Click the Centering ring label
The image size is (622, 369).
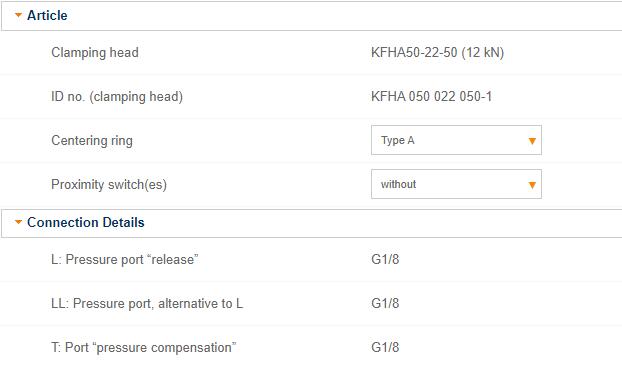click(92, 140)
